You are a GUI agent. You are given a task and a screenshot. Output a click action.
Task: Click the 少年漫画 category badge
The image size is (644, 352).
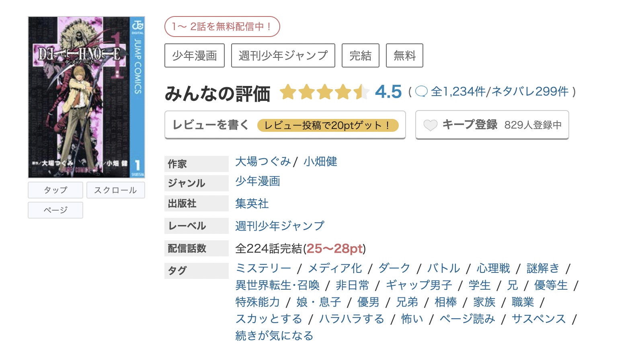pyautogui.click(x=195, y=55)
